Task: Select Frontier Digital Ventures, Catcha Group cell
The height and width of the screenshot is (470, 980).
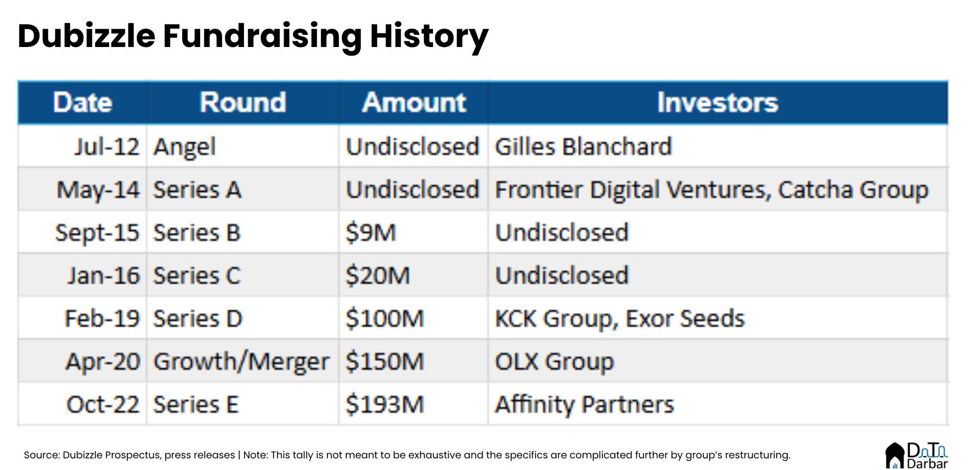Action: [x=718, y=190]
